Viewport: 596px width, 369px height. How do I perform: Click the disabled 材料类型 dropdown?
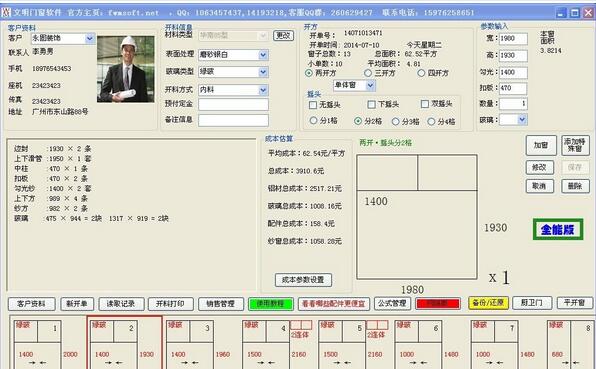click(233, 36)
